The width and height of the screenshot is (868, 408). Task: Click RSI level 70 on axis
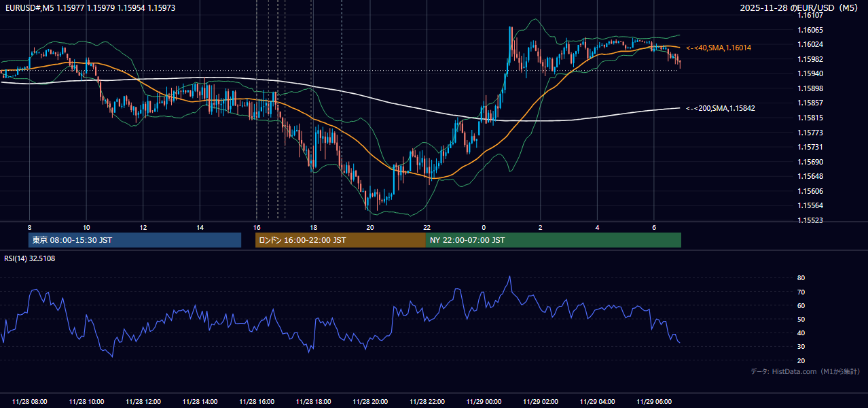click(x=801, y=292)
